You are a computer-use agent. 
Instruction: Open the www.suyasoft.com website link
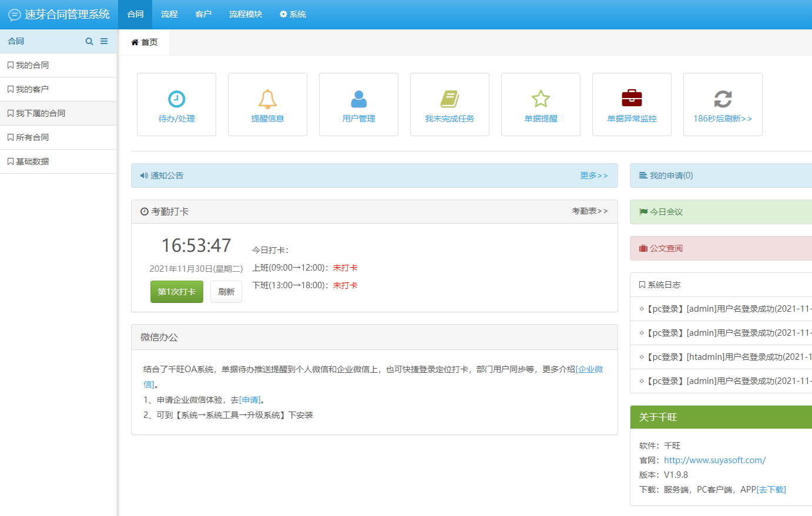(714, 460)
